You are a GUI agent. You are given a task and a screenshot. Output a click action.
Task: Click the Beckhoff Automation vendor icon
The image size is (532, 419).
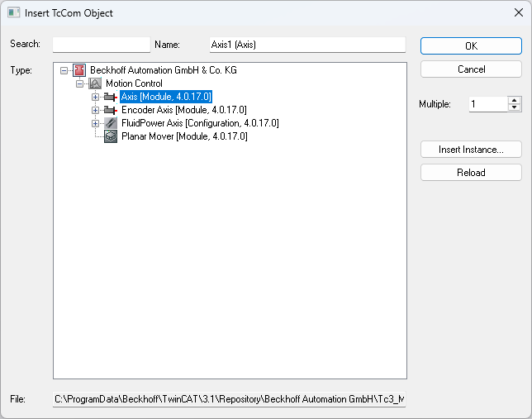tap(79, 70)
